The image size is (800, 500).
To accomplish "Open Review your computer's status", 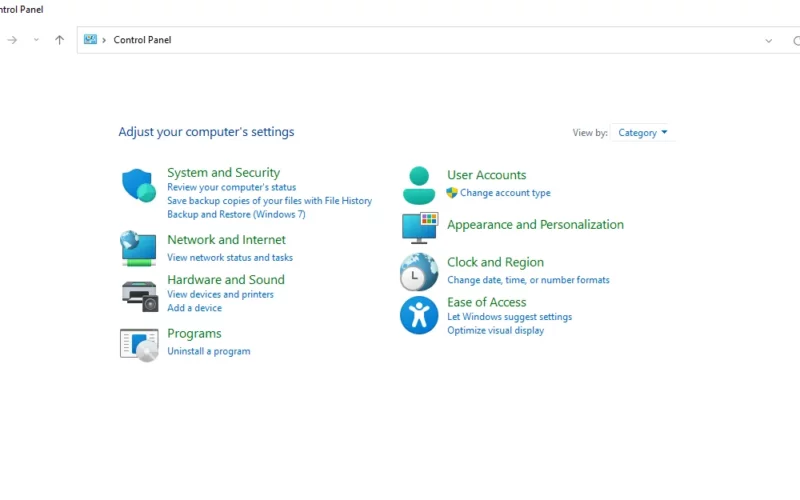I will click(232, 187).
